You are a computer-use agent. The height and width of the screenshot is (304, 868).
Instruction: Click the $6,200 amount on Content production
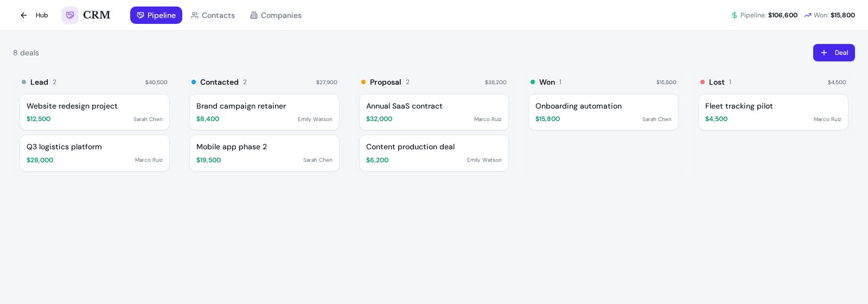(378, 160)
